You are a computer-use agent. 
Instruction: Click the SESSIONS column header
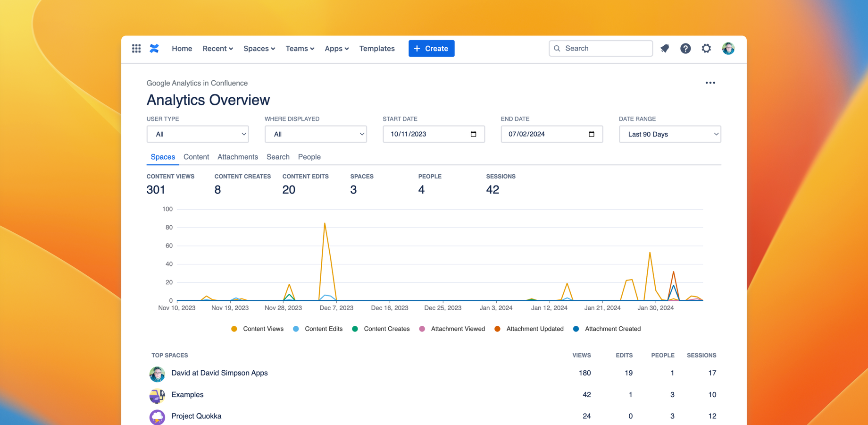(x=701, y=355)
